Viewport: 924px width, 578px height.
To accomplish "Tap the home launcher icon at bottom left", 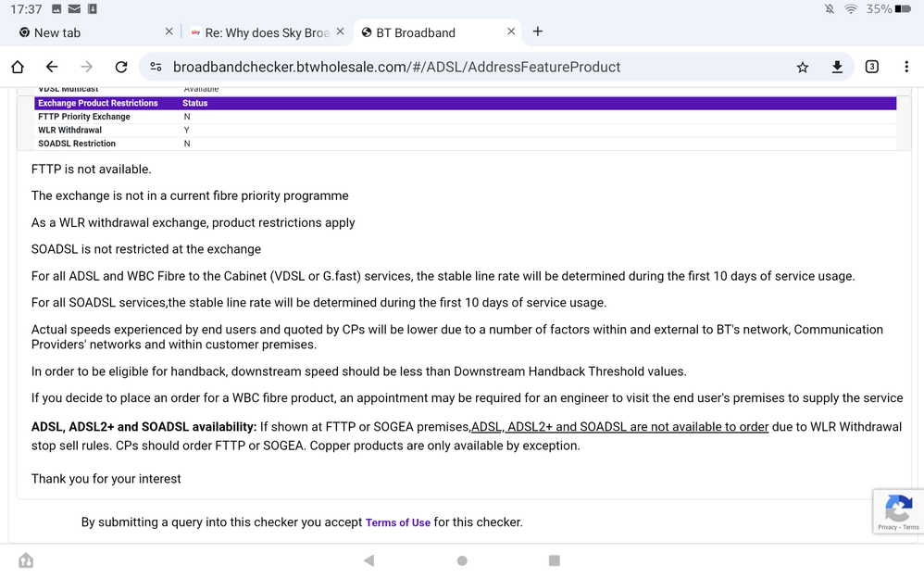I will coord(25,559).
